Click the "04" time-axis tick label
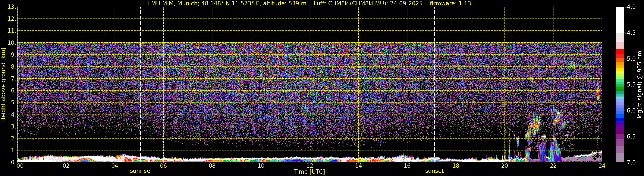The height and width of the screenshot is (176, 644). pos(115,166)
